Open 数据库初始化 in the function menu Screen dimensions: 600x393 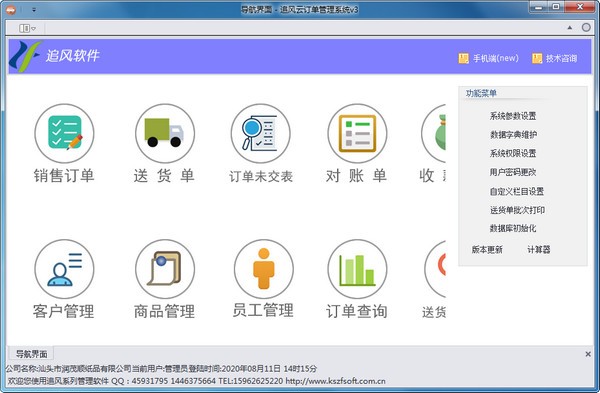[513, 228]
